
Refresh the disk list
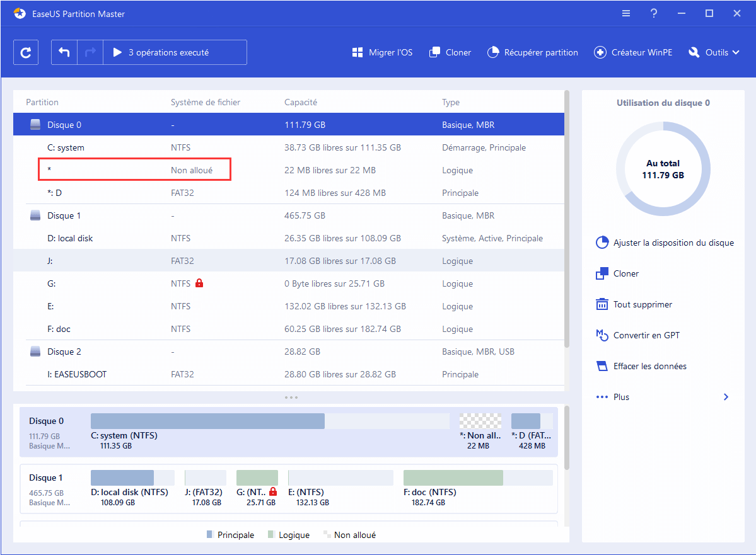click(26, 52)
